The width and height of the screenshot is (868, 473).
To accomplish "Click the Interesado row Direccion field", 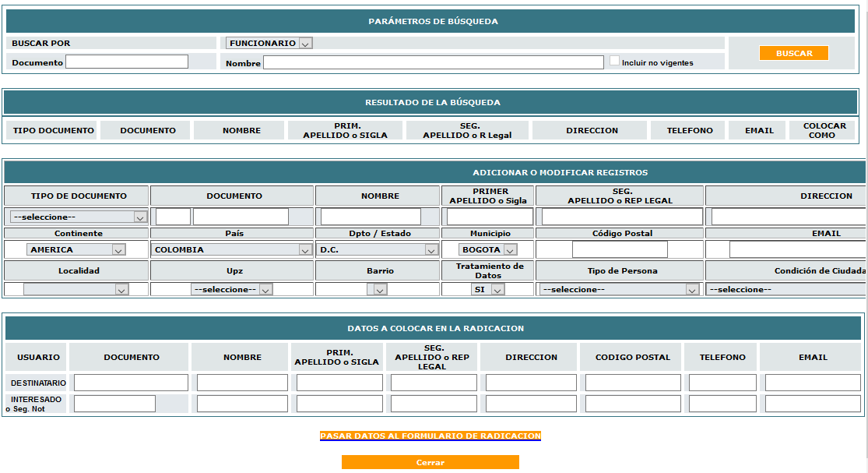I will coord(532,404).
